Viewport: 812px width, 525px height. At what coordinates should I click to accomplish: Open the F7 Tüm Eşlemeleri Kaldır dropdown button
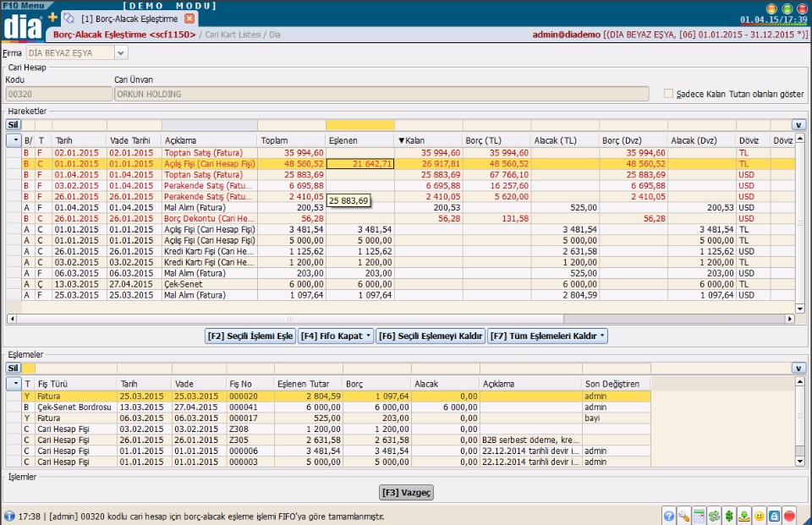(547, 336)
